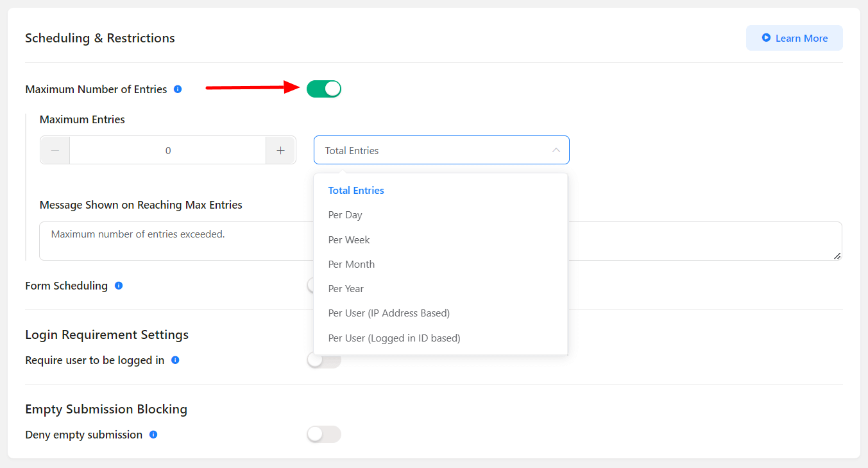
Task: Click info icon next to Form Scheduling
Action: [x=119, y=286]
